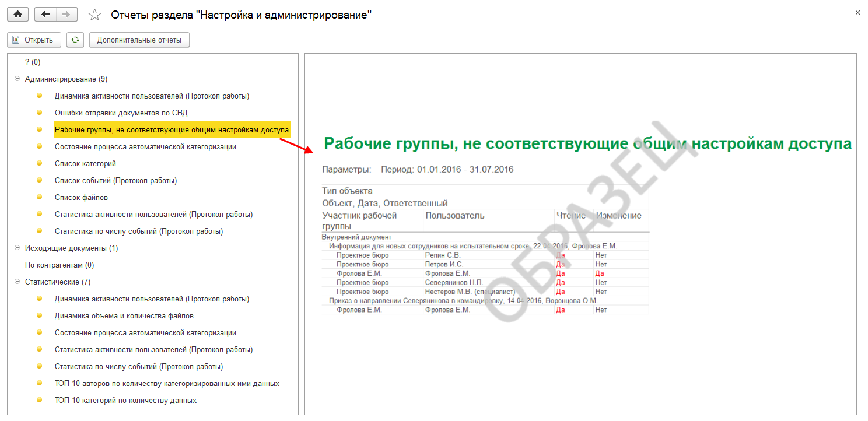Screen dimensions: 868x421
Task: Select Список файлов report
Action: [81, 197]
